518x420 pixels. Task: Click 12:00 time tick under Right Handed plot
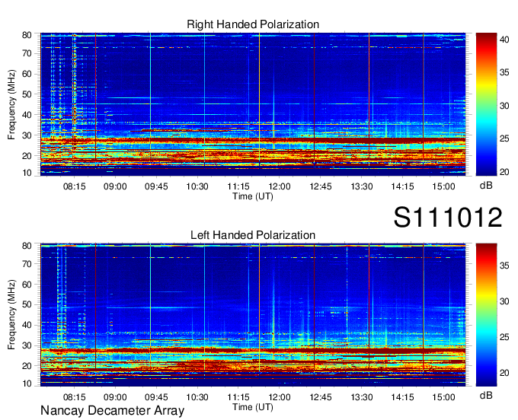click(280, 186)
